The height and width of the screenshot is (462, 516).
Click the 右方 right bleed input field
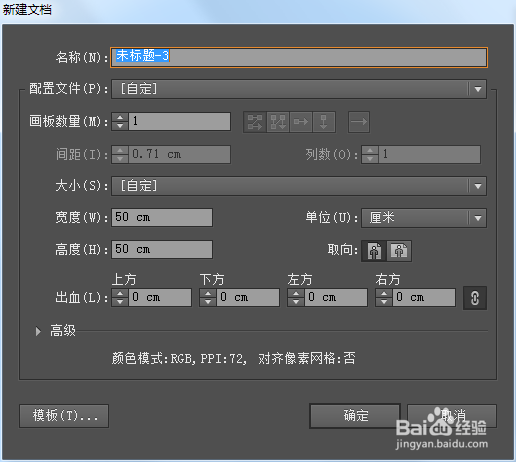pos(424,297)
